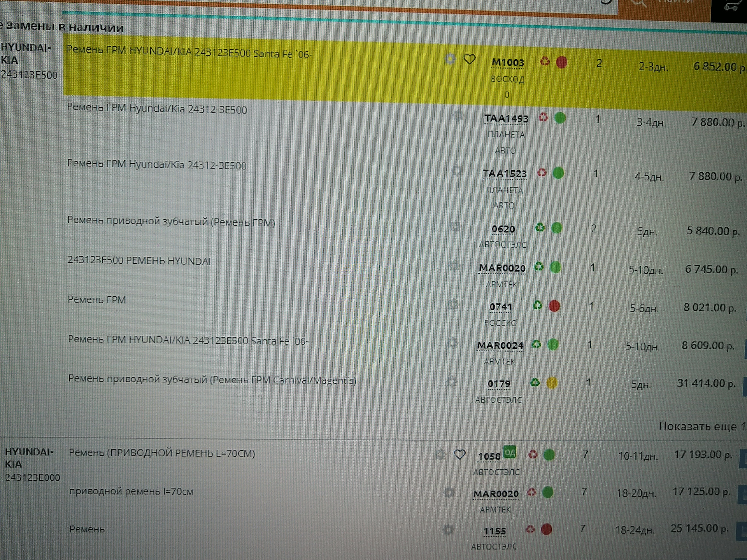Click red status dot in M1003 row

pos(561,62)
